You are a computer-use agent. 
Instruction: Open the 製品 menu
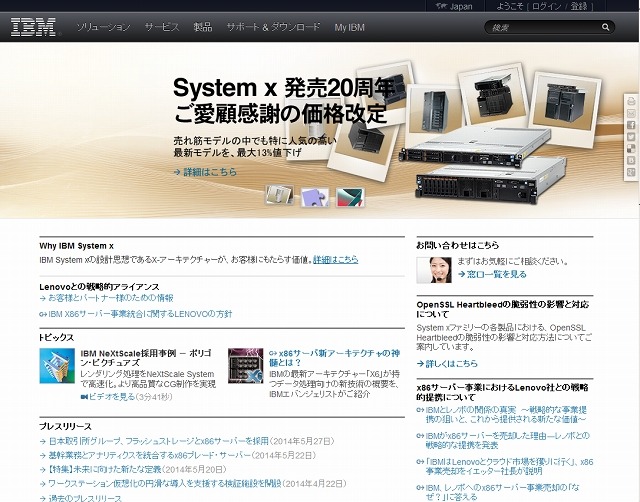click(x=203, y=27)
